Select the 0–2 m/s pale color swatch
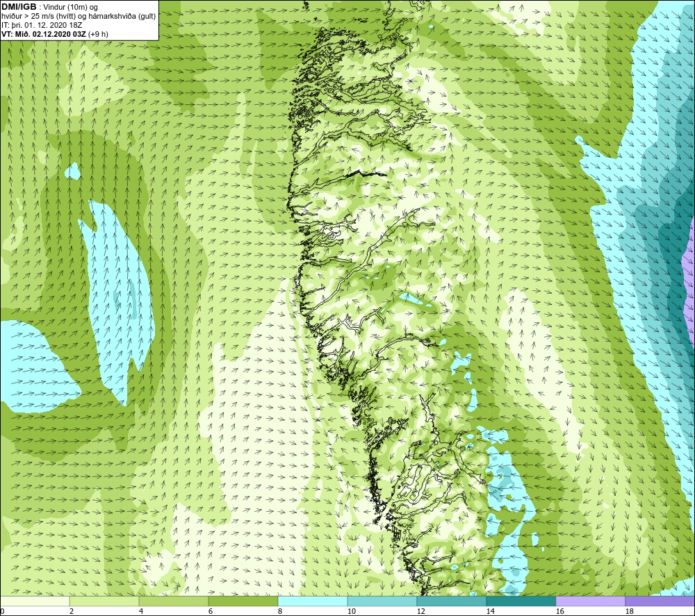This screenshot has height=616, width=695. [x=35, y=601]
